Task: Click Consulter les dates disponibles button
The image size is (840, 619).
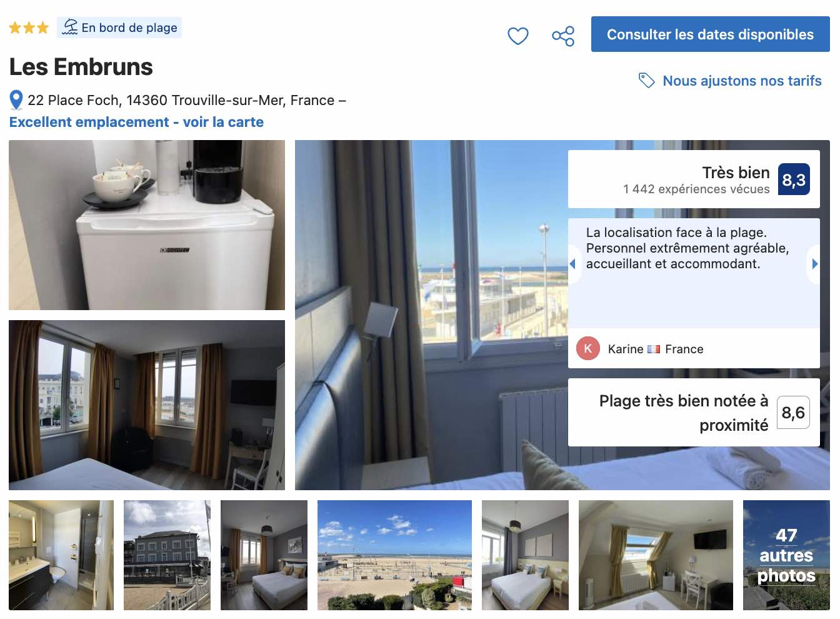Action: 711,34
